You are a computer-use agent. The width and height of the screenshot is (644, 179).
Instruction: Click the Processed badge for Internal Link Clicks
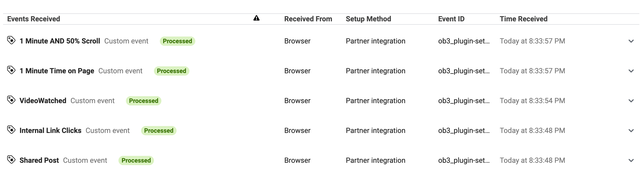(159, 131)
